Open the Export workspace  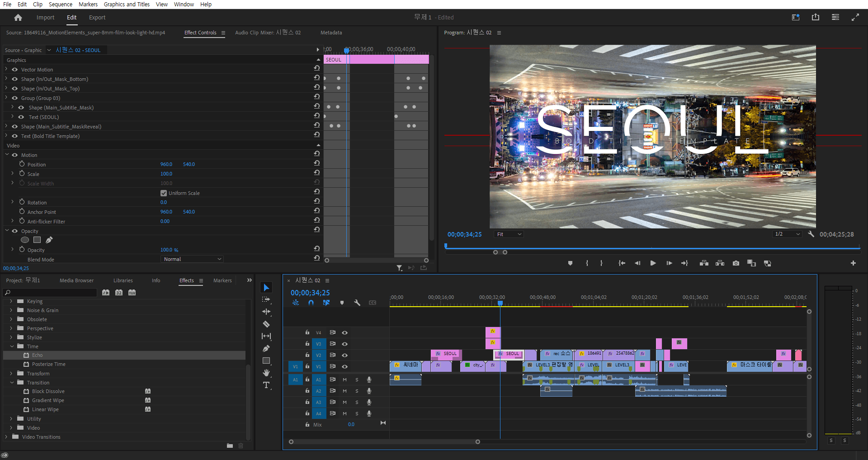(x=97, y=18)
